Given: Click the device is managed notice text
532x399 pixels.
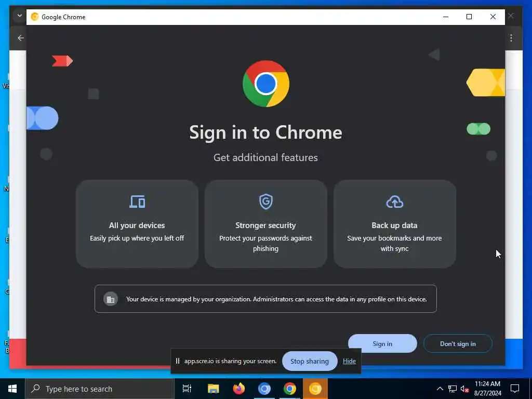Looking at the screenshot, I should tap(276, 299).
